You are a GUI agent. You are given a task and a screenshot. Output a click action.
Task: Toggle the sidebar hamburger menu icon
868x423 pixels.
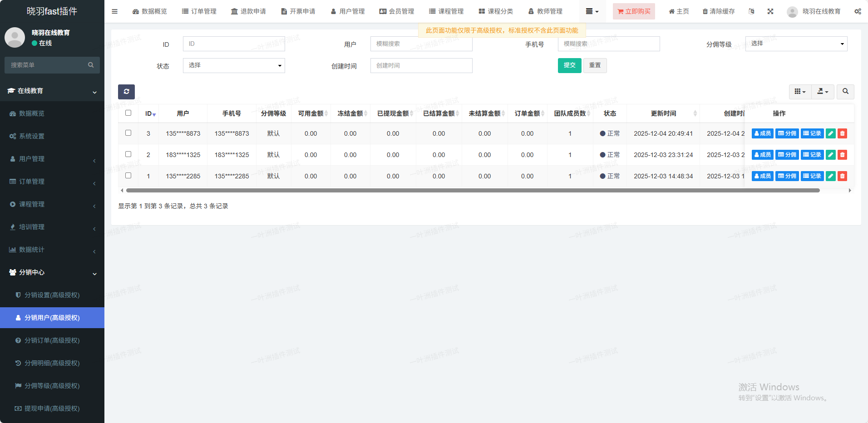click(115, 11)
